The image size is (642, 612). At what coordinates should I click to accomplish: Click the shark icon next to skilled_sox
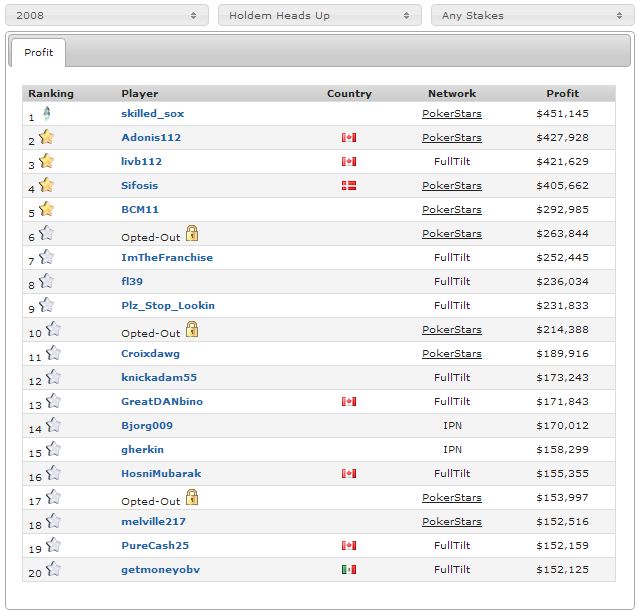click(x=47, y=113)
